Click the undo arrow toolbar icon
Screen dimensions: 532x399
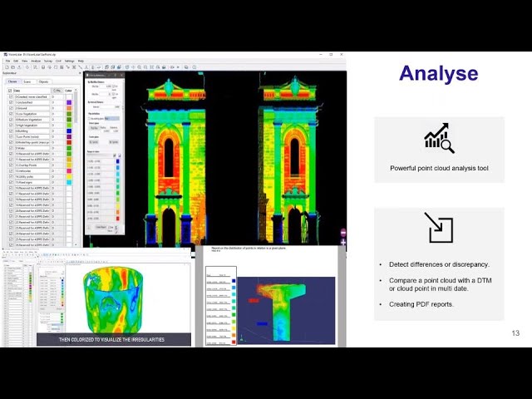(x=99, y=67)
